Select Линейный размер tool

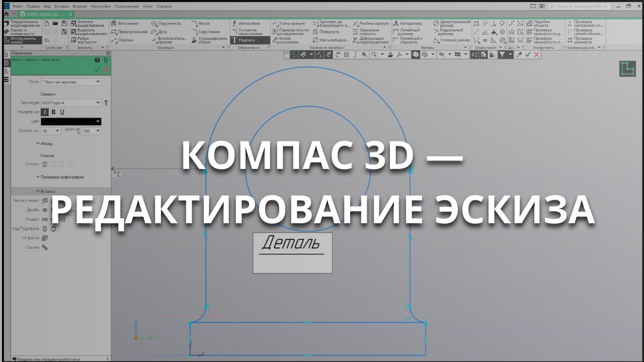[407, 32]
